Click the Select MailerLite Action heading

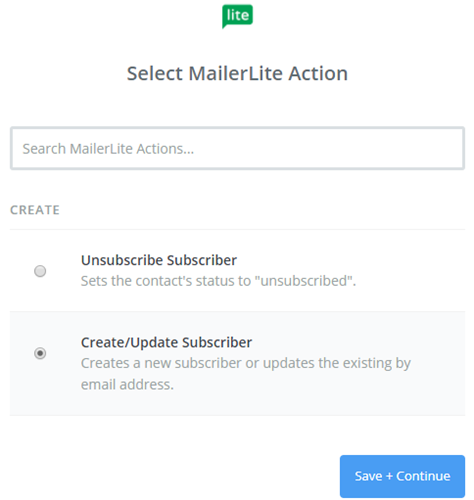[237, 73]
